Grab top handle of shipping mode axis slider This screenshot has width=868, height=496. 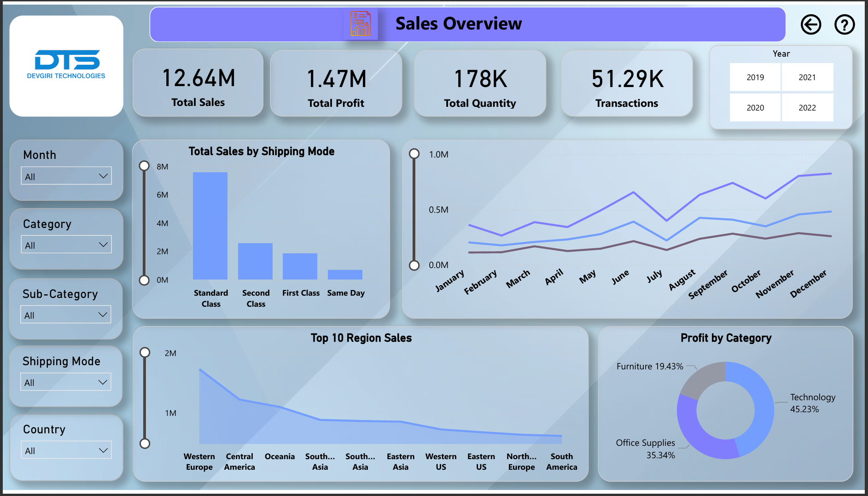pyautogui.click(x=144, y=166)
